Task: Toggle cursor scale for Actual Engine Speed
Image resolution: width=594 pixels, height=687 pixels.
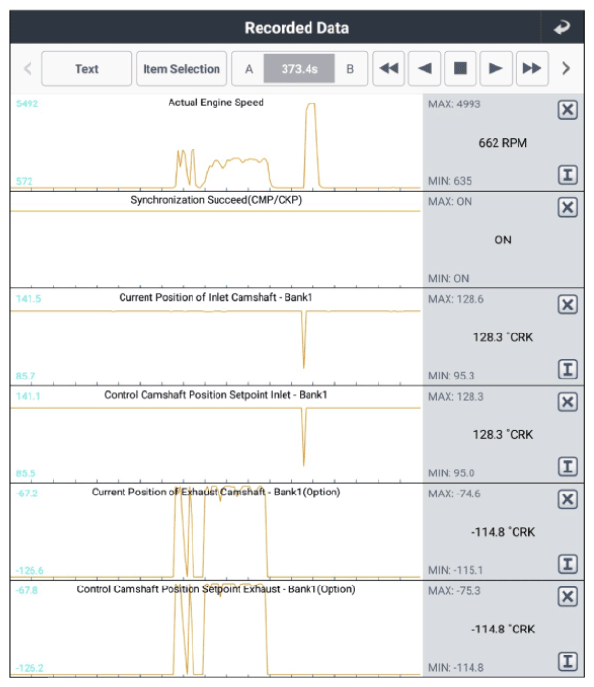Action: point(568,175)
